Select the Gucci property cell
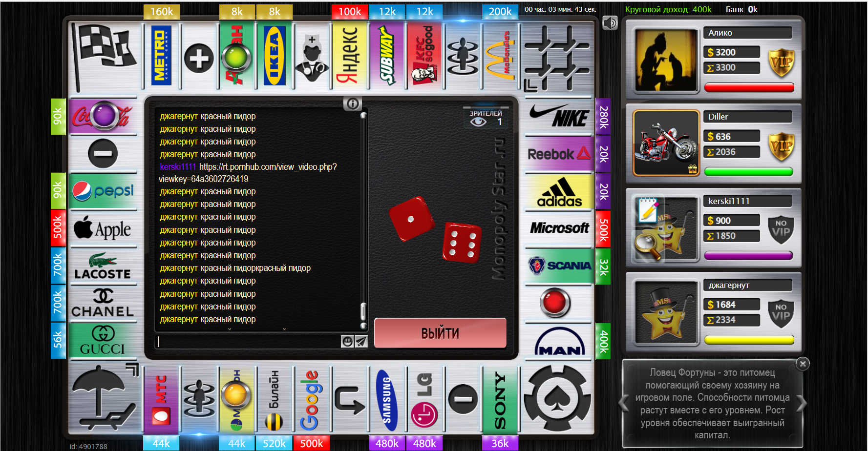Screen dimensions: 868x451 pos(103,340)
